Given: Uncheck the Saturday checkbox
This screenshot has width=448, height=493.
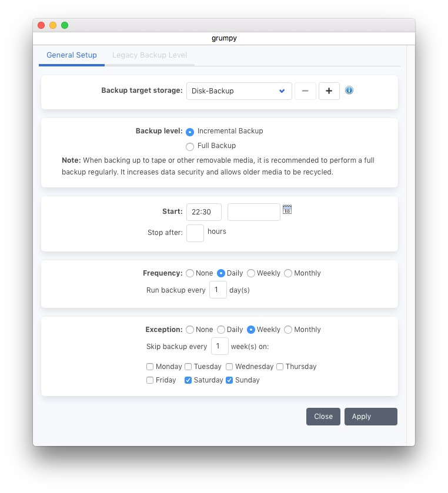Looking at the screenshot, I should (188, 380).
